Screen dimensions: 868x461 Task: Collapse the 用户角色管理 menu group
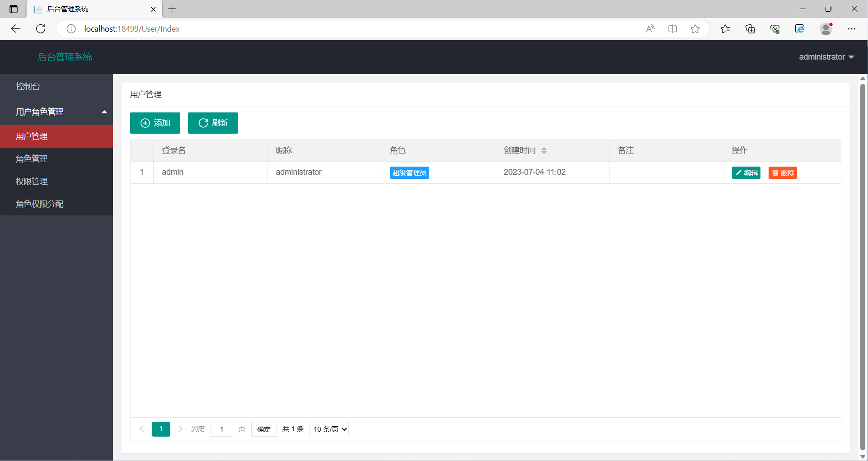pyautogui.click(x=56, y=112)
